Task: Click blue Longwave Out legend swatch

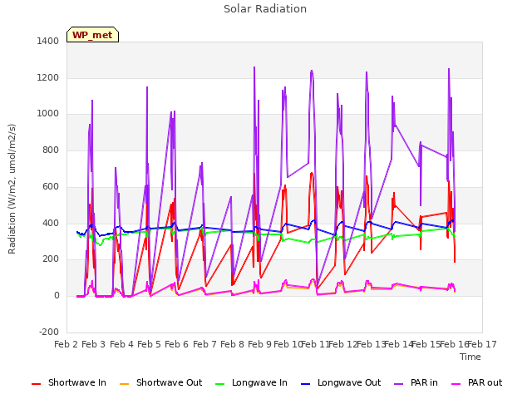Action: 306,384
